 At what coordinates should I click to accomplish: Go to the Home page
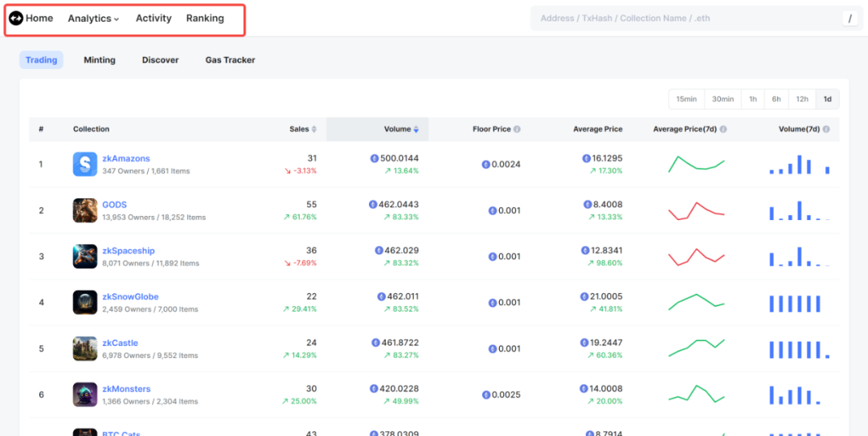[x=39, y=18]
